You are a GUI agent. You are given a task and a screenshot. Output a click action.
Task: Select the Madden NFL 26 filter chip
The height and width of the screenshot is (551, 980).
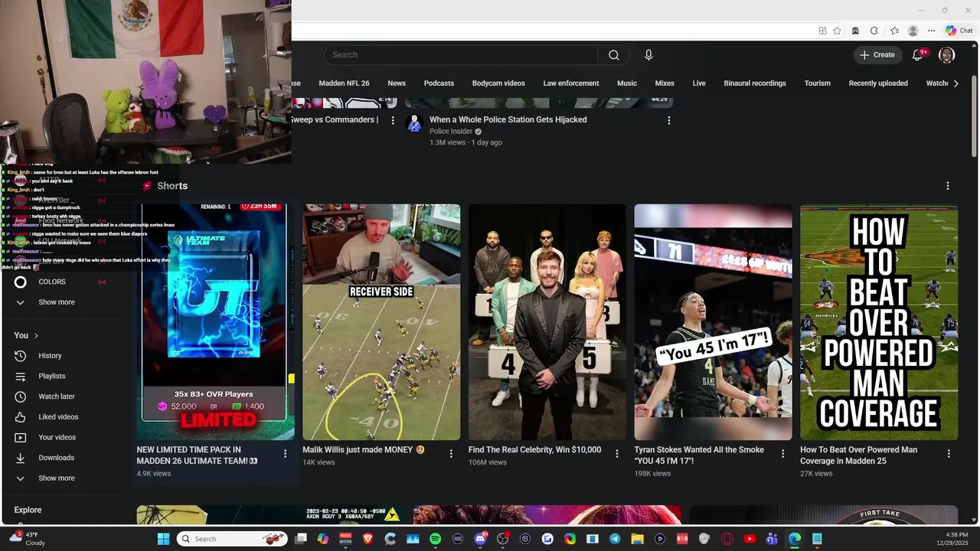click(x=344, y=83)
